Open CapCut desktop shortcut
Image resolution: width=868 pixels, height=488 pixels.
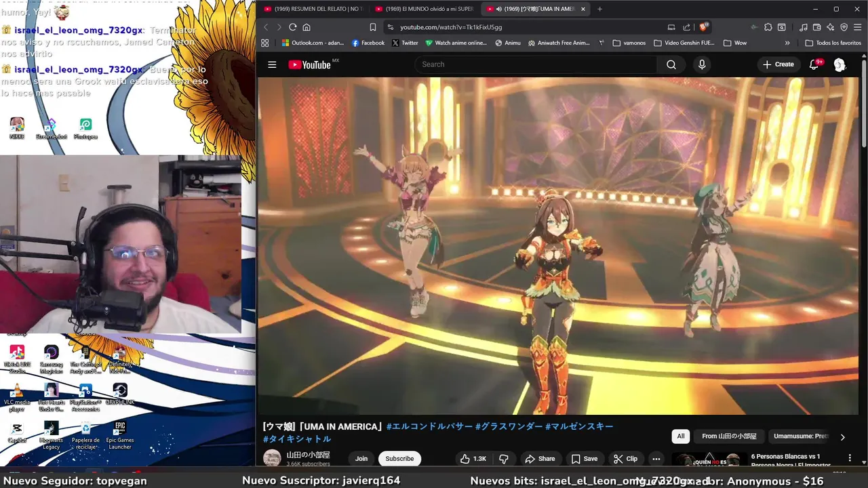tap(17, 432)
